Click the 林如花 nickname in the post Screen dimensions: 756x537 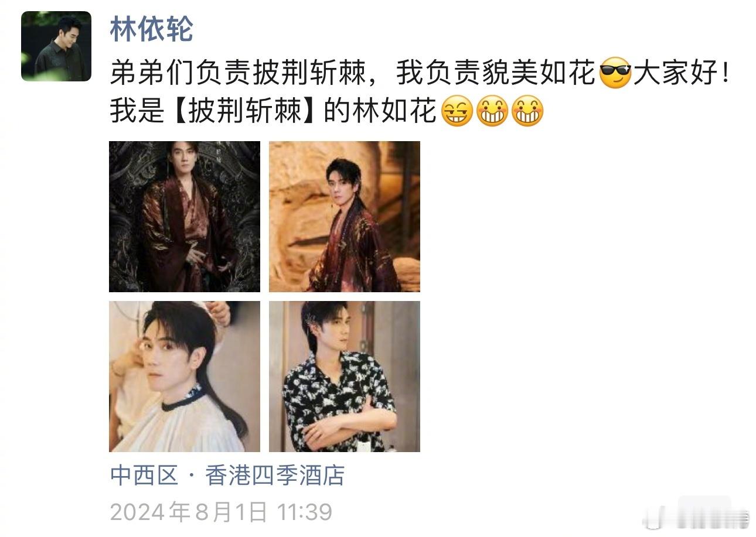(x=394, y=111)
